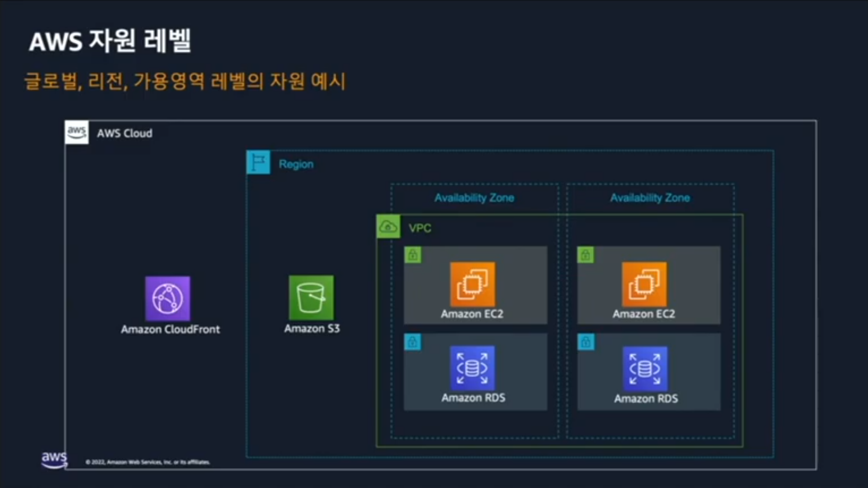Click the 'AWS Cloud' label
Viewport: 868px width, 488px height.
(x=125, y=133)
